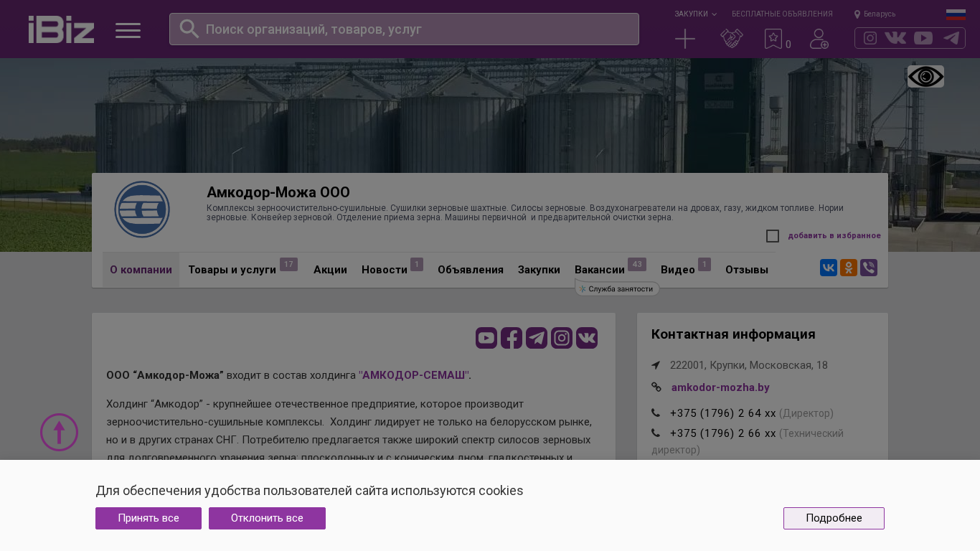Click the plus icon to add a listing
Image resolution: width=980 pixels, height=551 pixels.
point(685,39)
